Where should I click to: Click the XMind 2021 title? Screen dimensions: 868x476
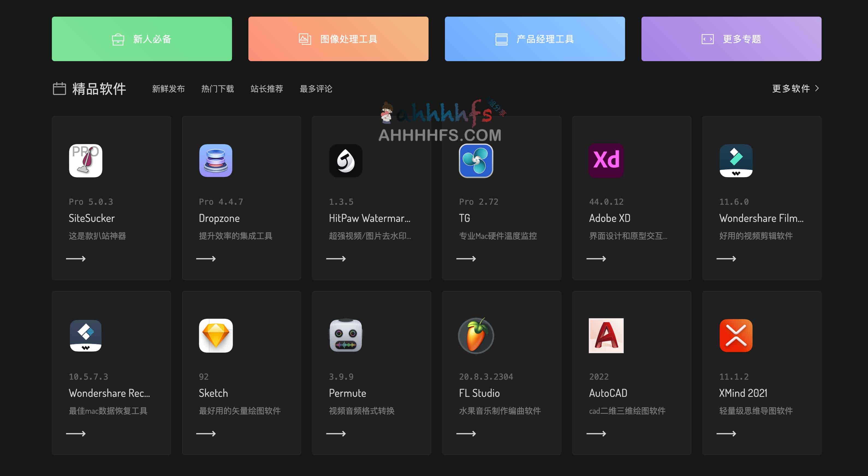point(743,393)
